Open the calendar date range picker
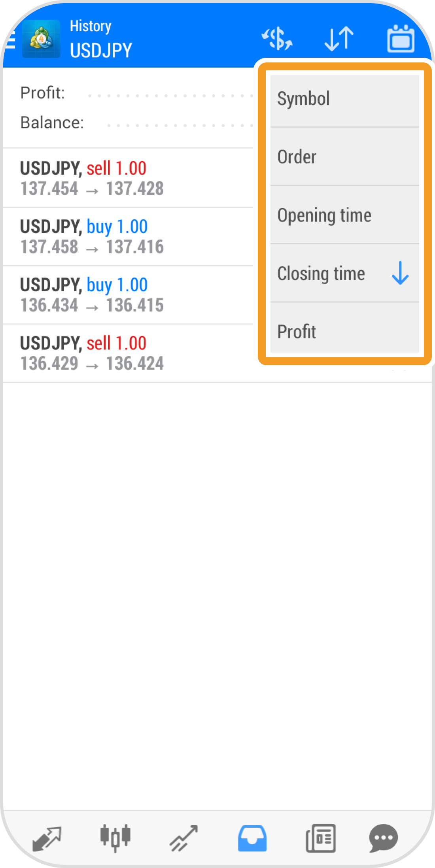The height and width of the screenshot is (868, 435). (400, 39)
